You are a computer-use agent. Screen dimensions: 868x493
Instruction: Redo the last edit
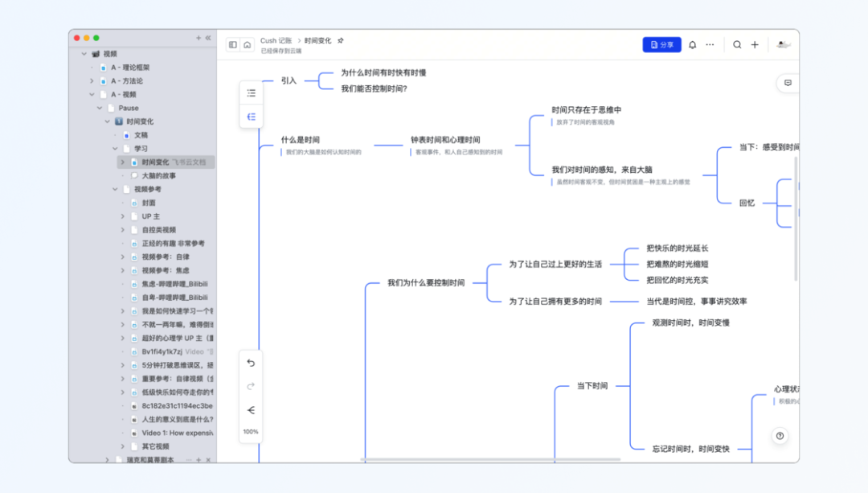click(x=251, y=386)
